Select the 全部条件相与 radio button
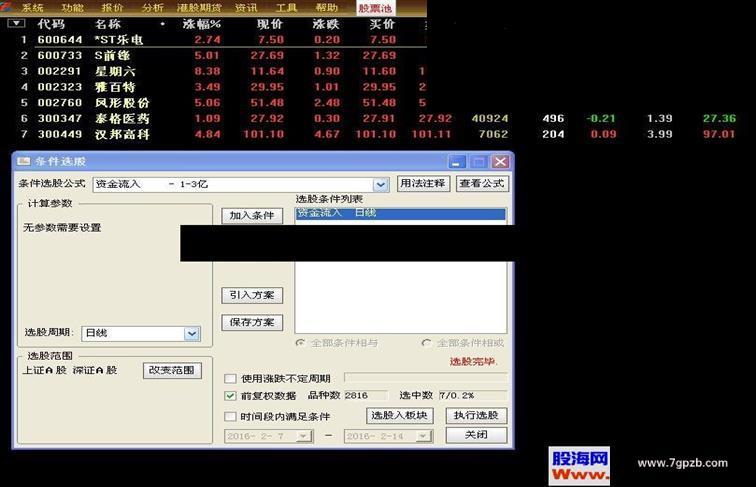Screen dimensions: 756x487 pyautogui.click(x=300, y=343)
